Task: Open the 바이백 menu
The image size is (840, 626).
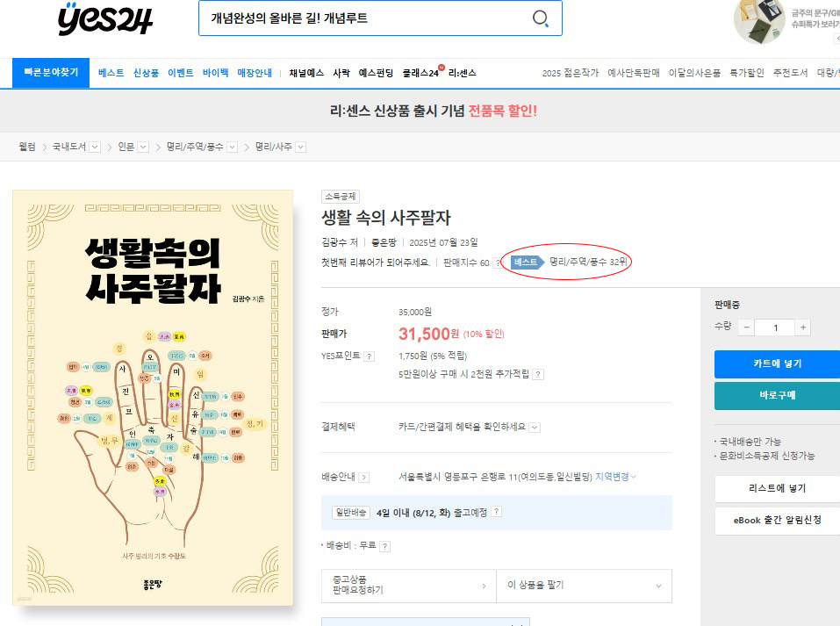Action: [x=215, y=73]
